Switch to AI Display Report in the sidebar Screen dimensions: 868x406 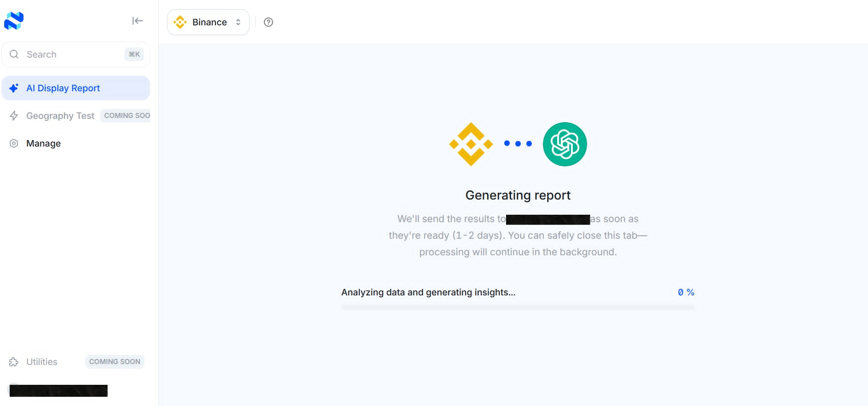tap(63, 88)
